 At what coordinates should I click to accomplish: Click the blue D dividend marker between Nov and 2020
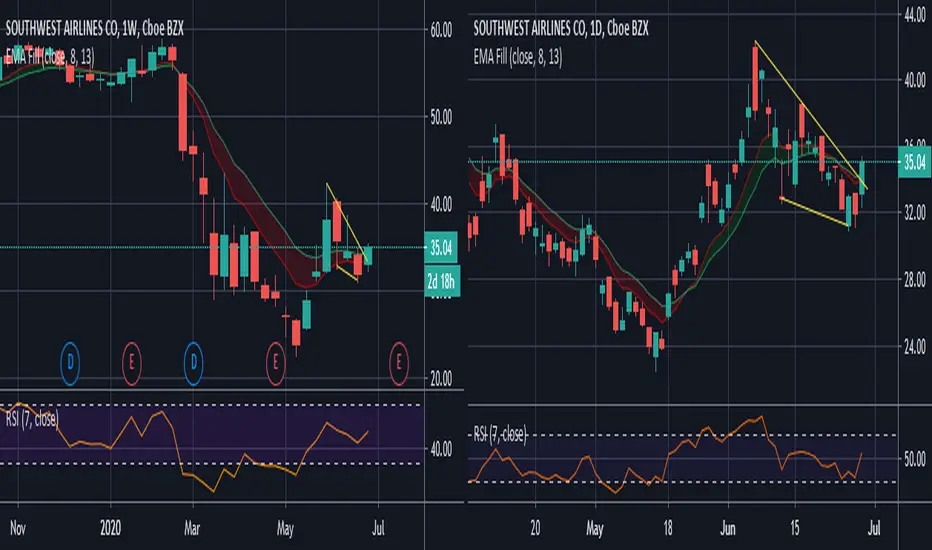pos(70,362)
